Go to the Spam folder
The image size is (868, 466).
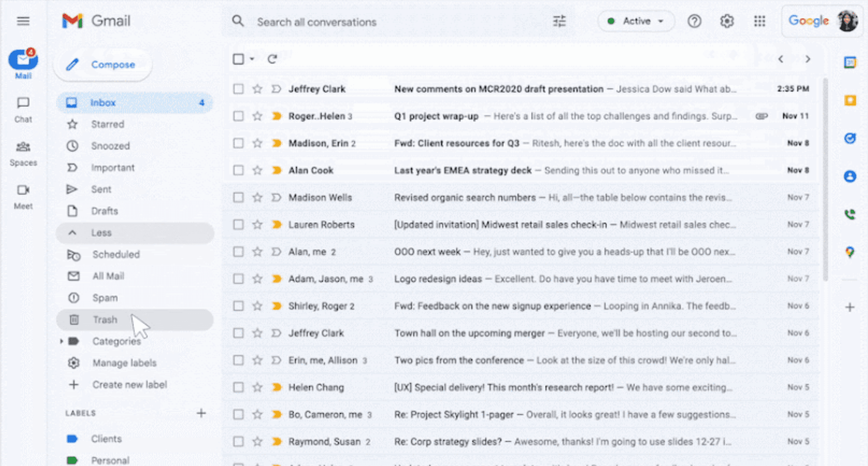pyautogui.click(x=105, y=297)
